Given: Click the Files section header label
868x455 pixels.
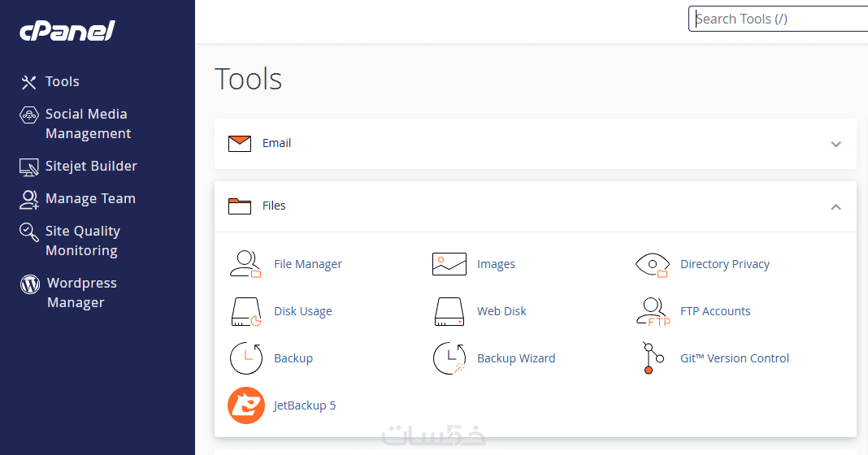Looking at the screenshot, I should (x=274, y=206).
